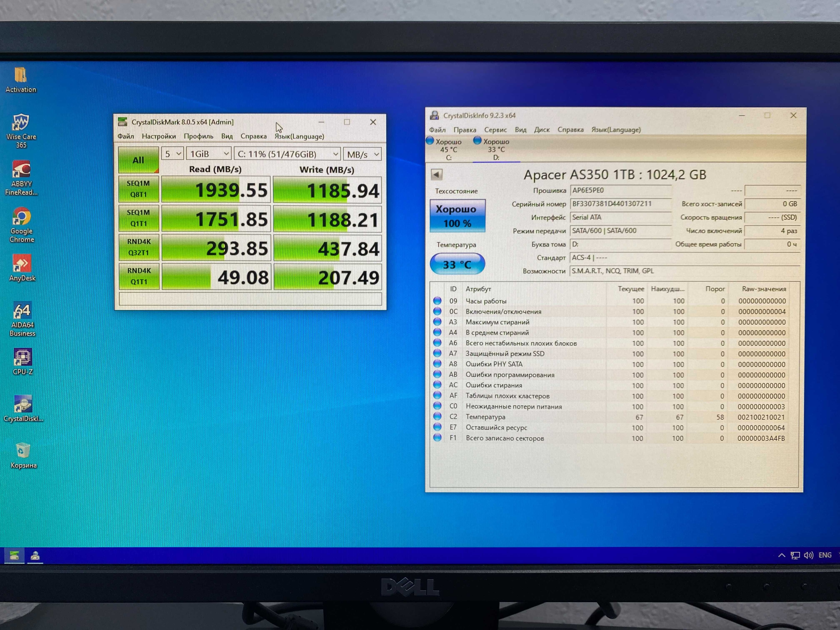The image size is (840, 630).
Task: Open the Настройки menu in CrystalDiskMark
Action: point(159,136)
